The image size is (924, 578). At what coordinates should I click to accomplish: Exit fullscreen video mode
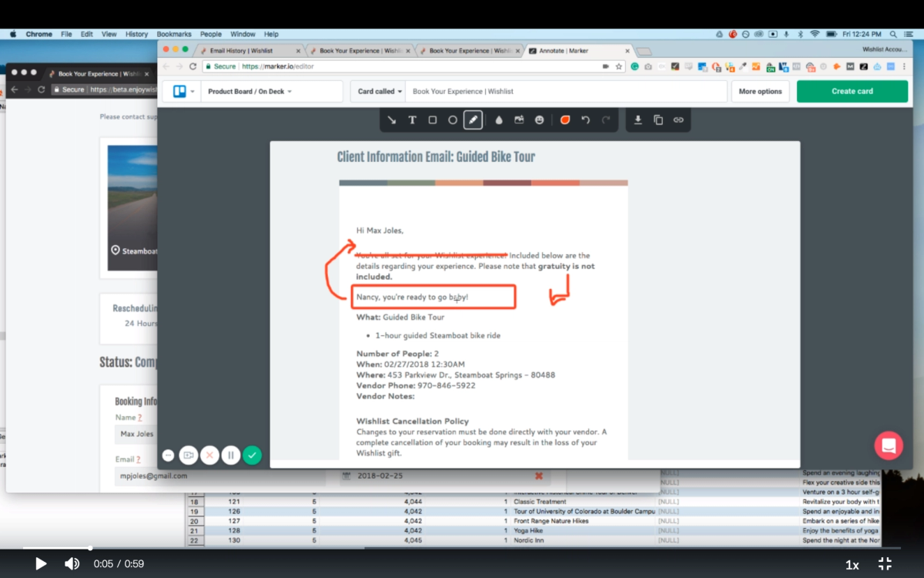[x=885, y=564]
